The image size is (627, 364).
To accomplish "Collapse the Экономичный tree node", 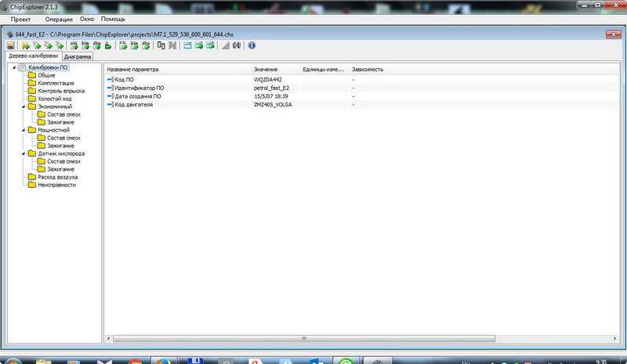I will click(23, 106).
